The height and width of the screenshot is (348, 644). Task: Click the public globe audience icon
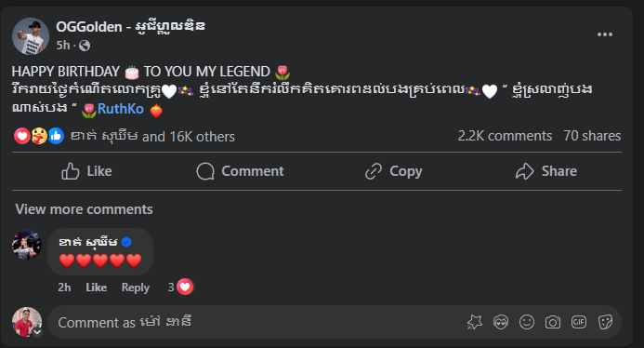click(x=85, y=46)
